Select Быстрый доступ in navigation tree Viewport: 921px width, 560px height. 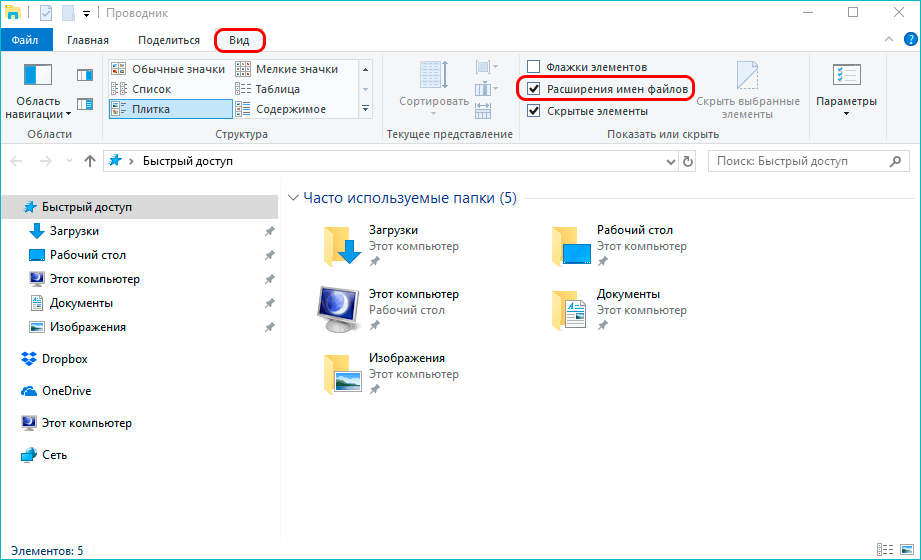(139, 207)
